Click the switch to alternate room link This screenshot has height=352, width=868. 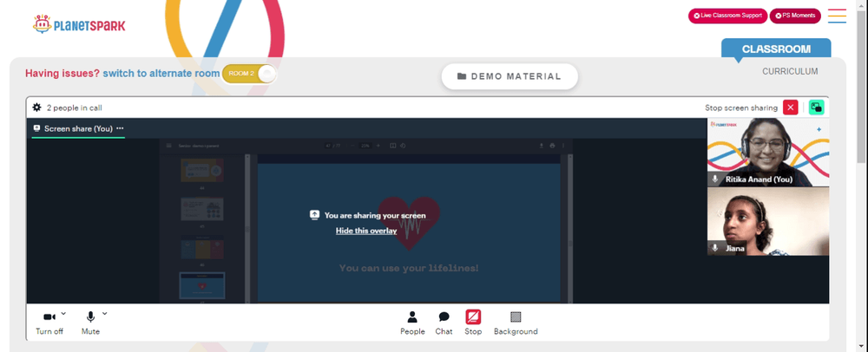tap(161, 74)
